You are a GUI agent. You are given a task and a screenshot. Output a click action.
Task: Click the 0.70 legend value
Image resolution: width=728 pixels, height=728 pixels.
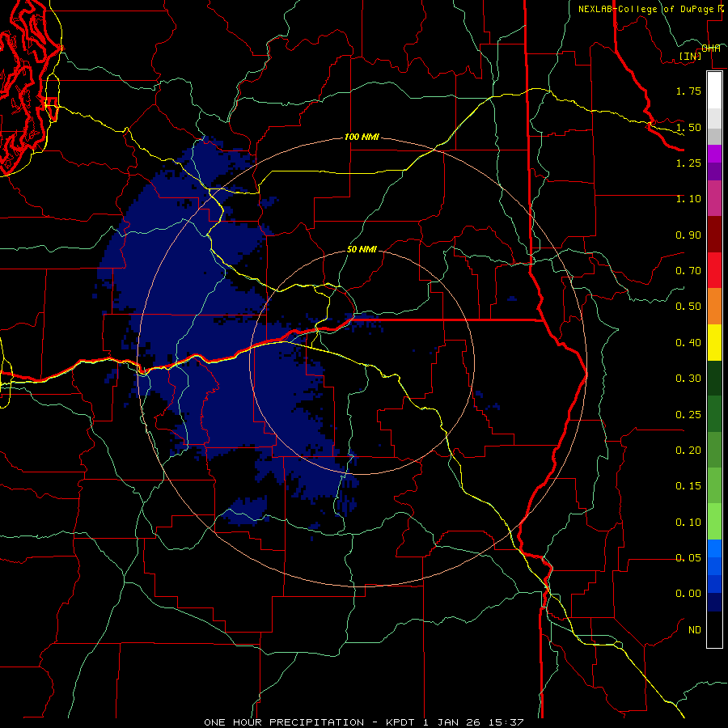tap(688, 271)
